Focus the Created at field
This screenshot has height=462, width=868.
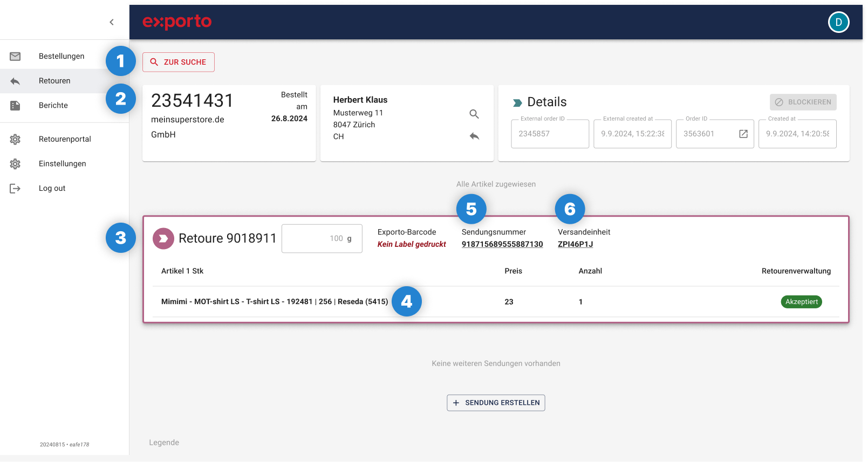tap(797, 134)
